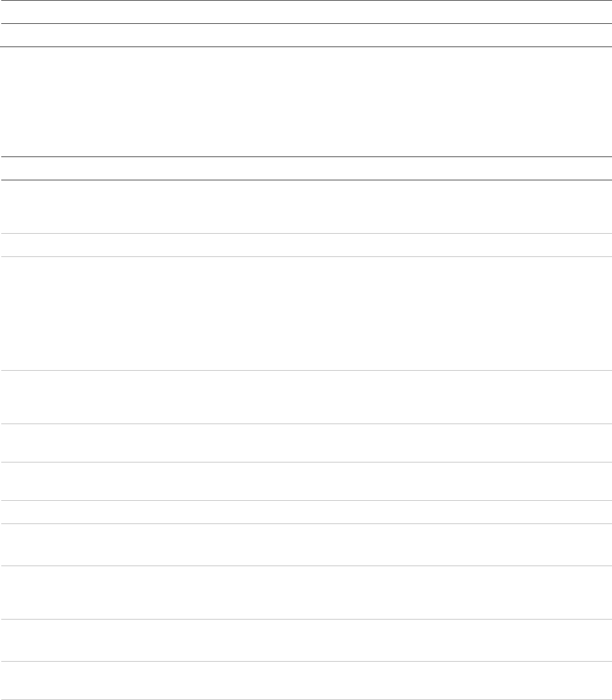The width and height of the screenshot is (612, 700).
Task: Click the first empty band at the top
Action: (x=306, y=12)
